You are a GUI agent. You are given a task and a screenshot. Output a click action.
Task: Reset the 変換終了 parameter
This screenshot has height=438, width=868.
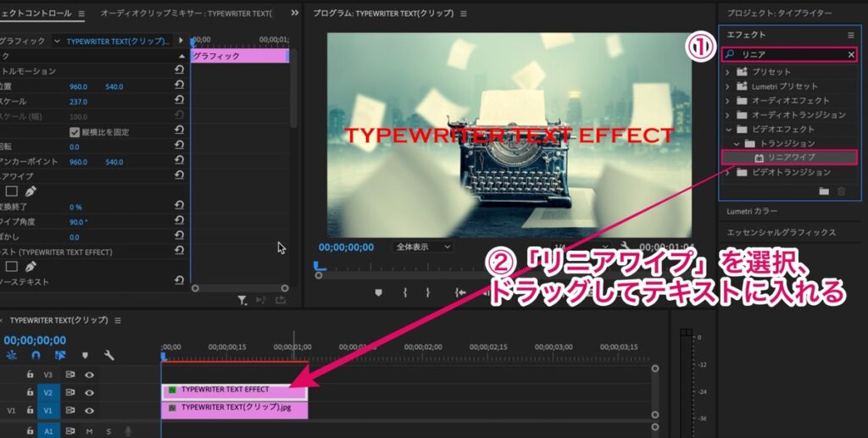point(179,205)
